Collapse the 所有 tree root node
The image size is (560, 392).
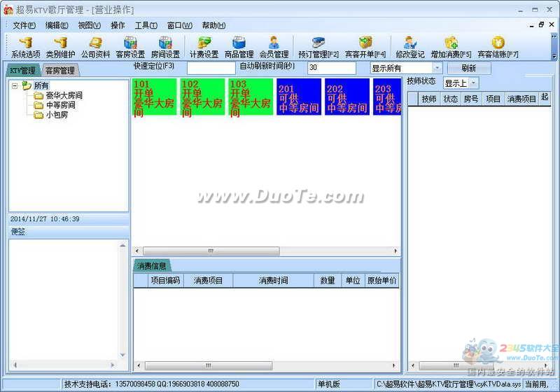(x=15, y=85)
